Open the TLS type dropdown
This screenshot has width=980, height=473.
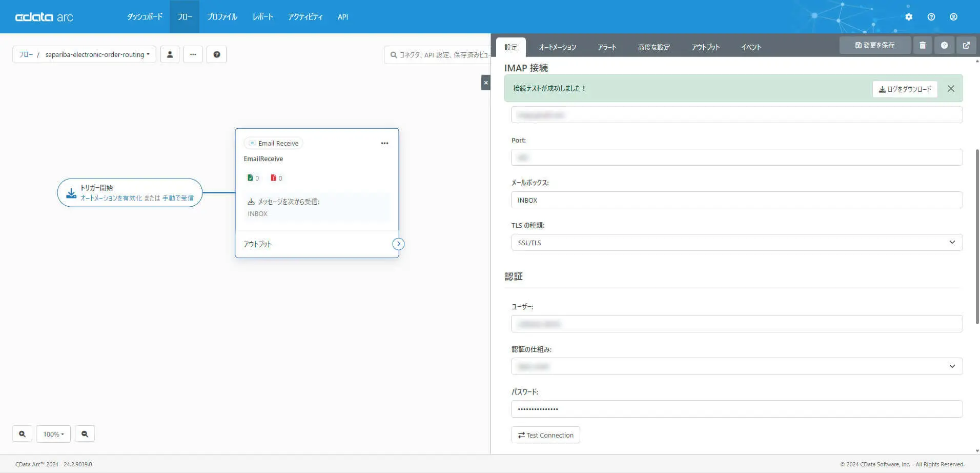pos(737,243)
